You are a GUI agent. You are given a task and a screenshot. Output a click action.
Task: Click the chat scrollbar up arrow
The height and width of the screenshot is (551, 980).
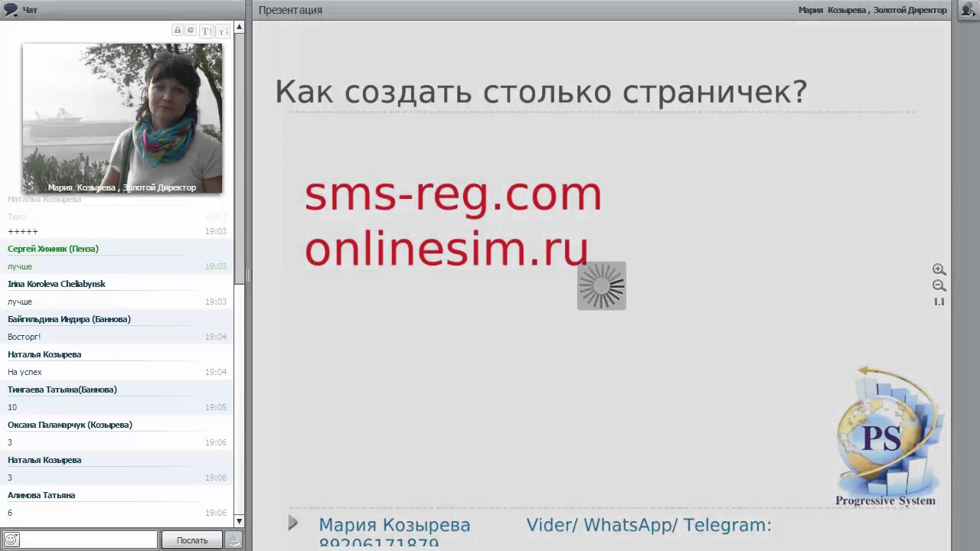click(239, 27)
